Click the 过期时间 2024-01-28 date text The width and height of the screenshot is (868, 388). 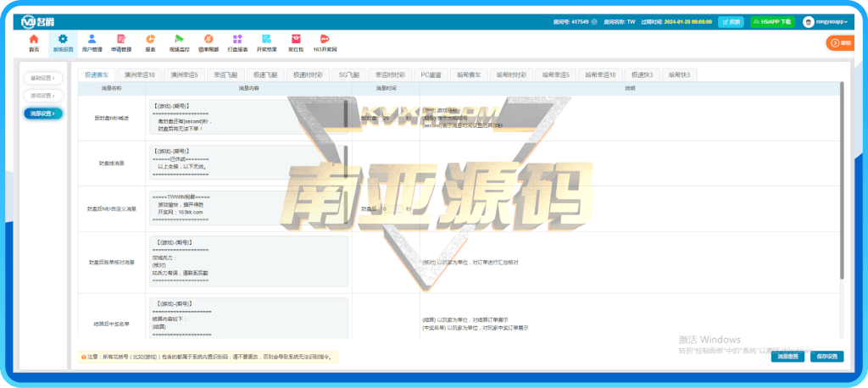coord(687,22)
